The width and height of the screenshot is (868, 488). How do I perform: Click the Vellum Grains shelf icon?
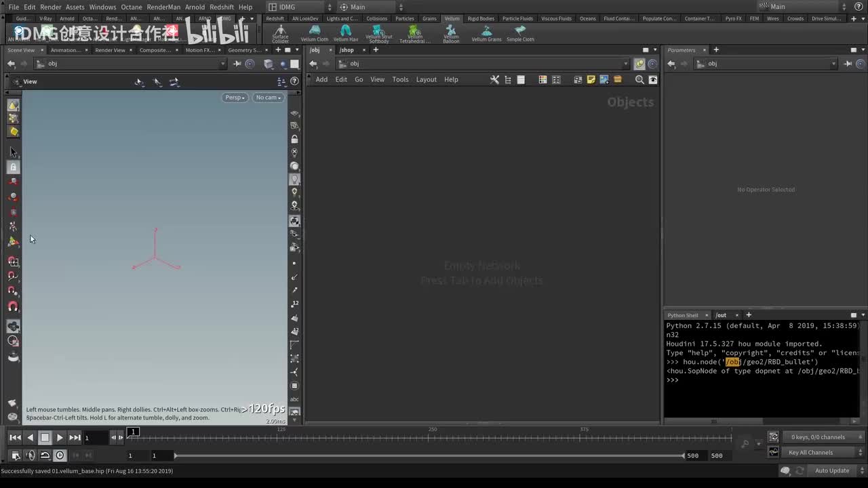pyautogui.click(x=486, y=32)
